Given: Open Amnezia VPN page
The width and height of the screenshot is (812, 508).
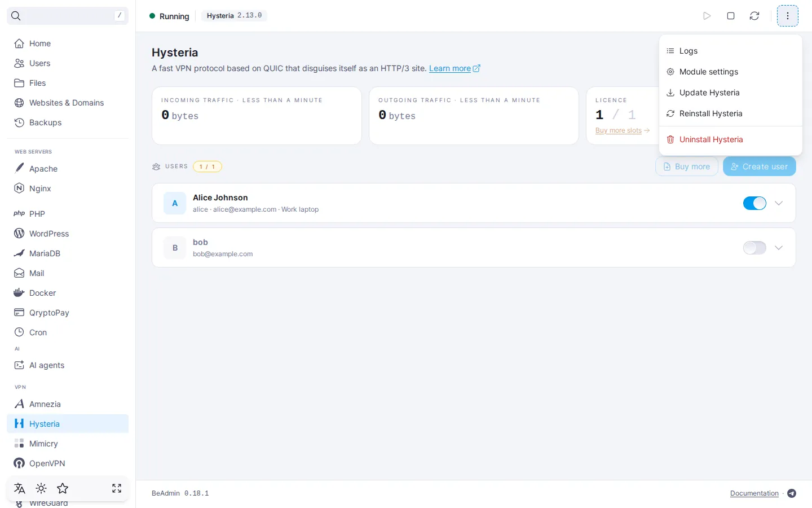Looking at the screenshot, I should tap(68, 404).
